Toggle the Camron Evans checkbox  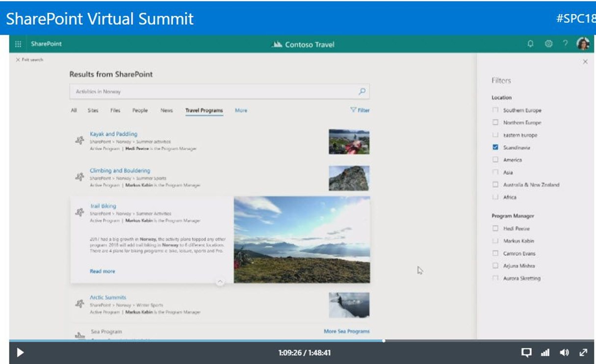495,253
